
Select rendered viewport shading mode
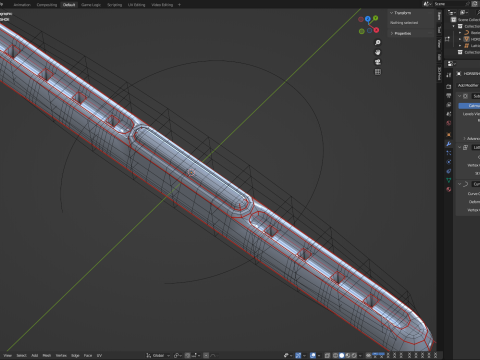[x=354, y=355]
